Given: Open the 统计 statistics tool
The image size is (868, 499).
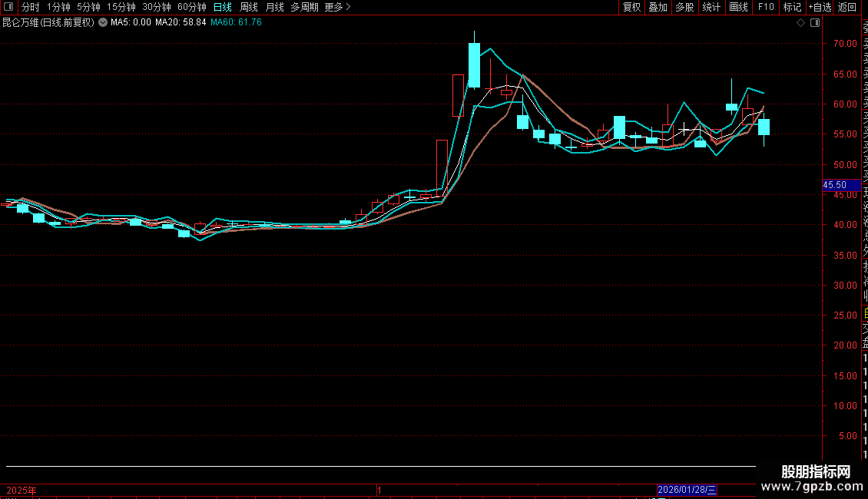Looking at the screenshot, I should (711, 7).
